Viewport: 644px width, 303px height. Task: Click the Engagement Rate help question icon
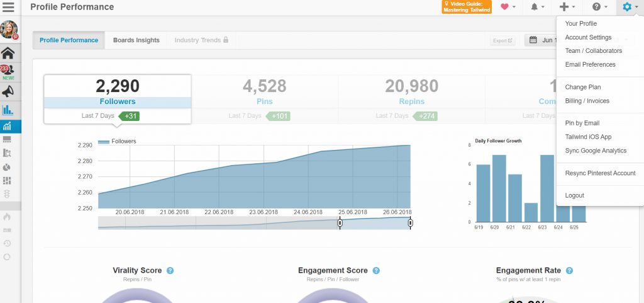[569, 271]
